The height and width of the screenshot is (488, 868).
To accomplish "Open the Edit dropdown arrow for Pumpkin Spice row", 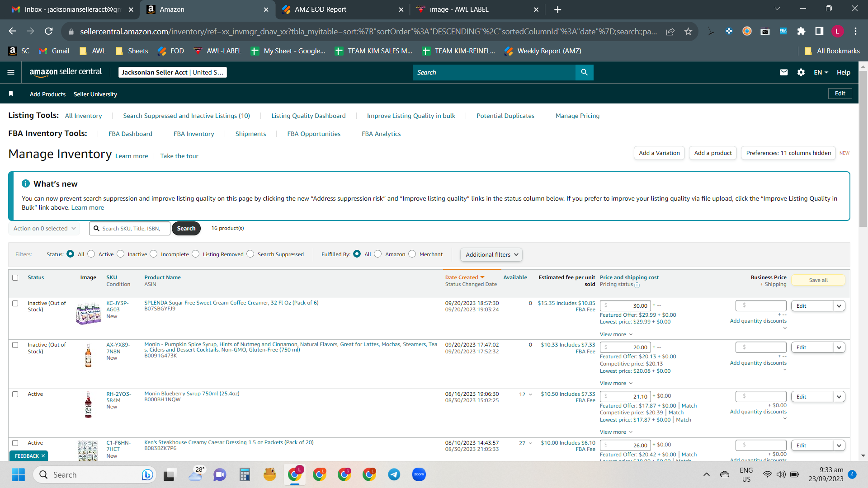I will pyautogui.click(x=840, y=347).
